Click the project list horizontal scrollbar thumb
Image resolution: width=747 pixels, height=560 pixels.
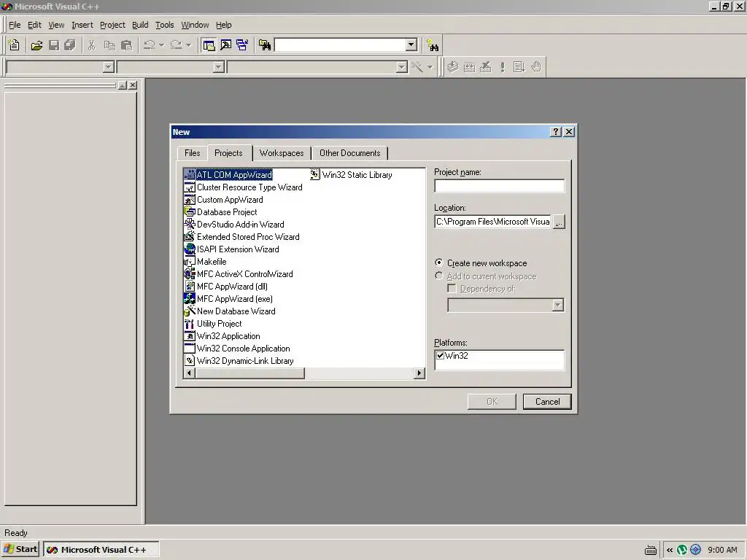coord(249,373)
